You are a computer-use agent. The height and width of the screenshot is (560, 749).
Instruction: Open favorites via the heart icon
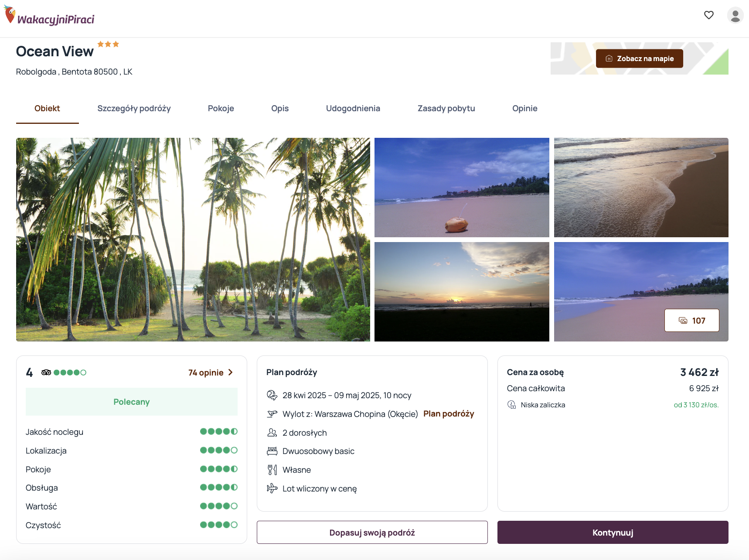[709, 15]
